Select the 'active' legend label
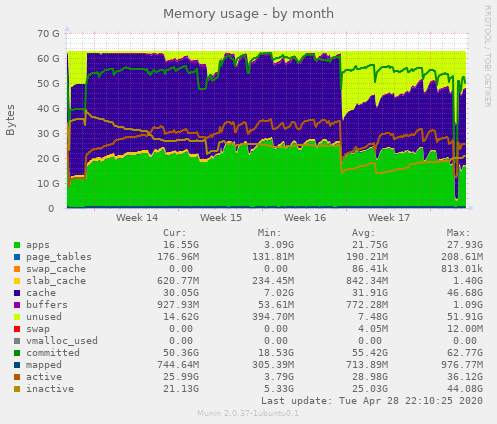The height and width of the screenshot is (424, 497). [x=44, y=377]
